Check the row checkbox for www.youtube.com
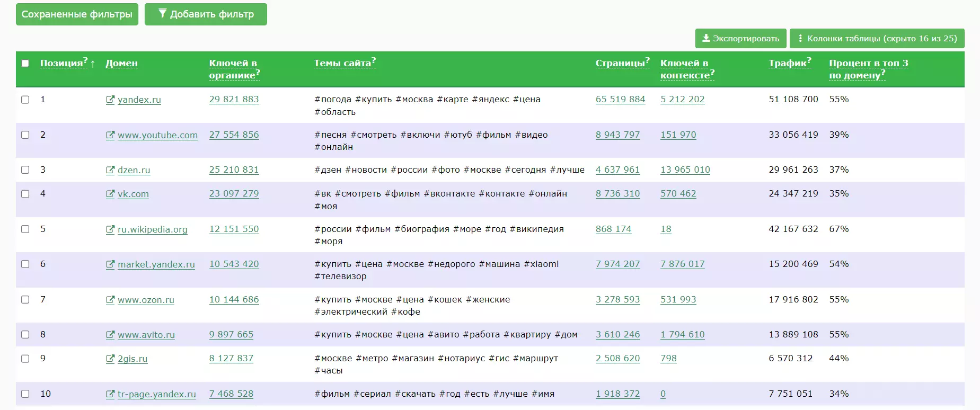Image resolution: width=980 pixels, height=410 pixels. pos(25,135)
